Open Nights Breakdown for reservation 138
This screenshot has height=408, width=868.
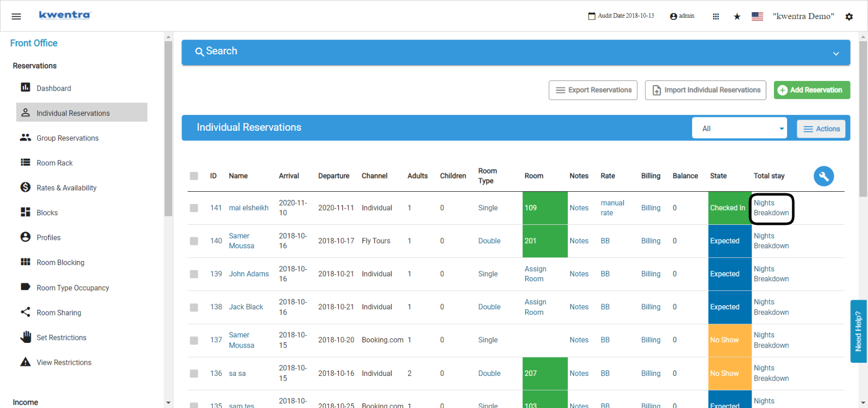tap(771, 307)
